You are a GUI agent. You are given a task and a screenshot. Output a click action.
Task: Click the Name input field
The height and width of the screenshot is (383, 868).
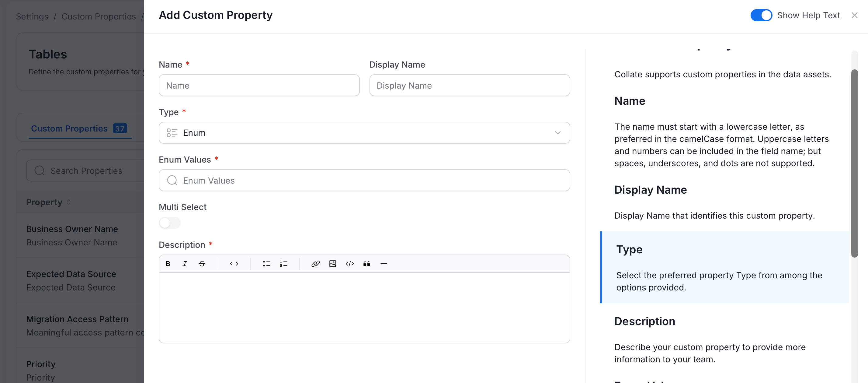click(x=259, y=85)
